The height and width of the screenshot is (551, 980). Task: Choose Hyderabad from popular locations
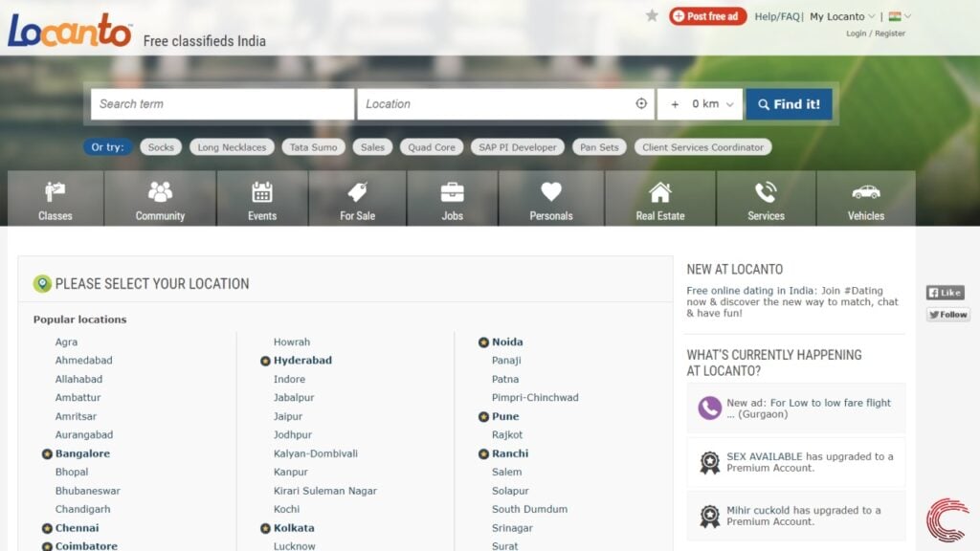point(302,361)
